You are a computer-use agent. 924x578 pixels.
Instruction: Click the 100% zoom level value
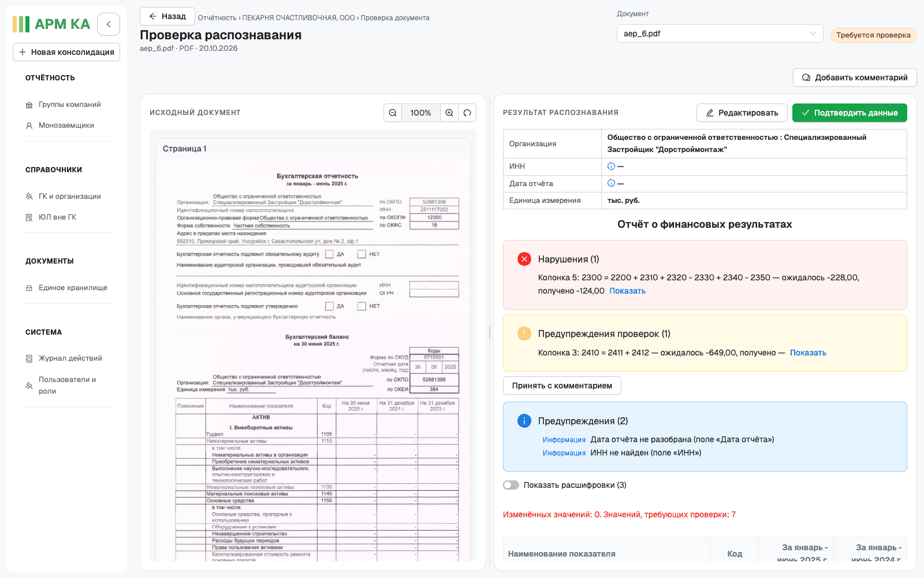(421, 113)
